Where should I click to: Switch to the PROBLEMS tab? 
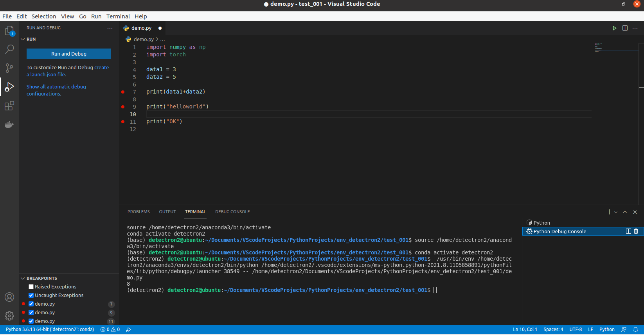coord(139,212)
